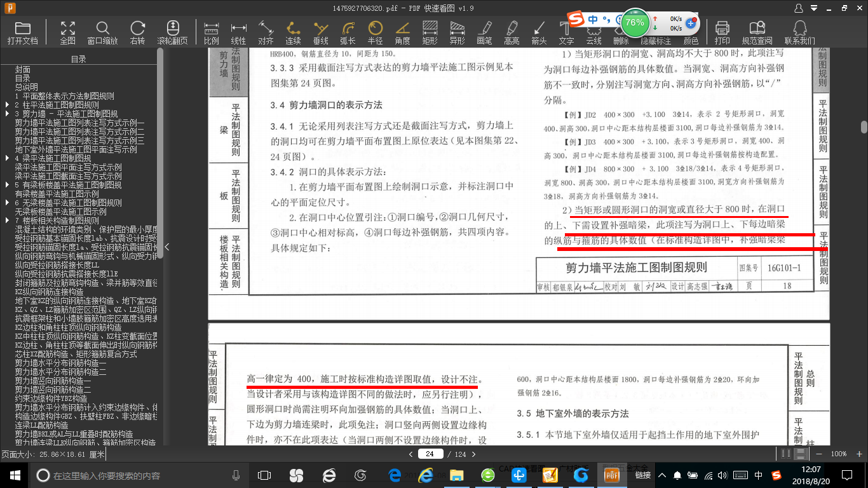The height and width of the screenshot is (488, 868).
Task: Open Task View in taskbar
Action: coord(264,475)
